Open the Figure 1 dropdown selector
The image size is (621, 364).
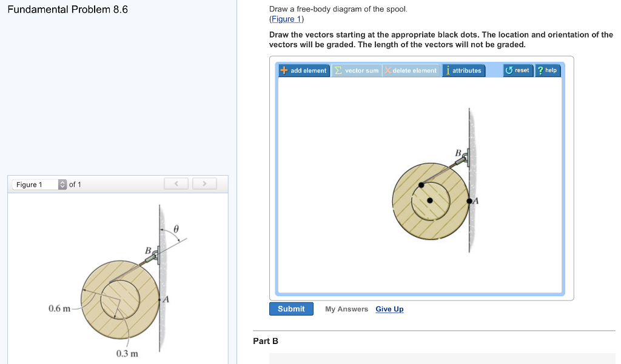(x=39, y=184)
